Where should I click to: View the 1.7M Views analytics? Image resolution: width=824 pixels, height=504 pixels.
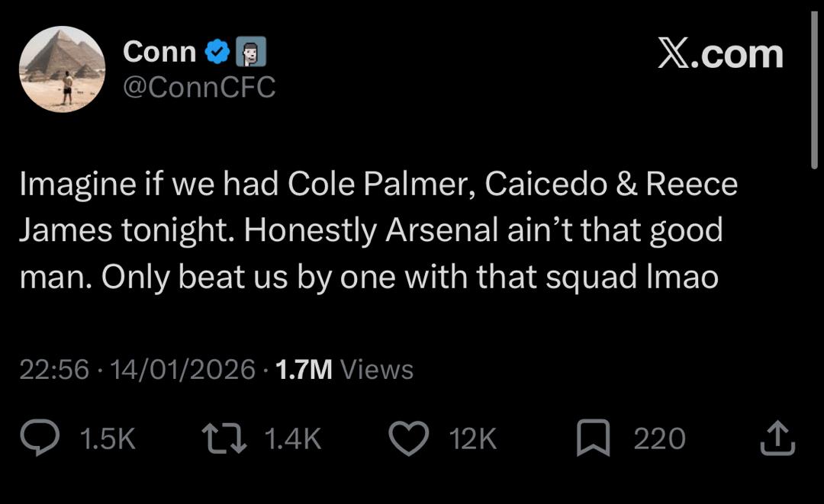point(344,370)
